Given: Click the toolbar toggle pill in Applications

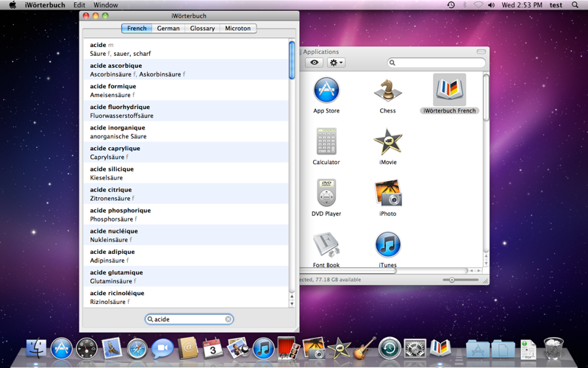Looking at the screenshot, I should [x=481, y=52].
